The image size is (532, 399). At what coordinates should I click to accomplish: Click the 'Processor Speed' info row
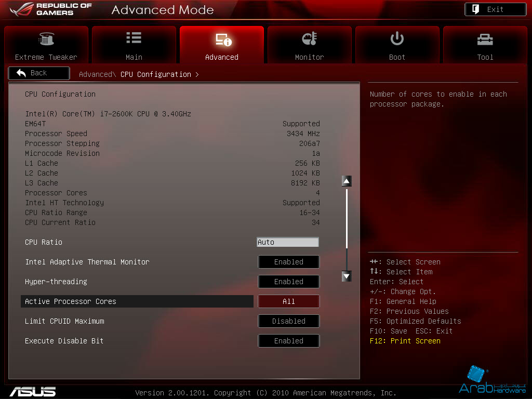172,134
